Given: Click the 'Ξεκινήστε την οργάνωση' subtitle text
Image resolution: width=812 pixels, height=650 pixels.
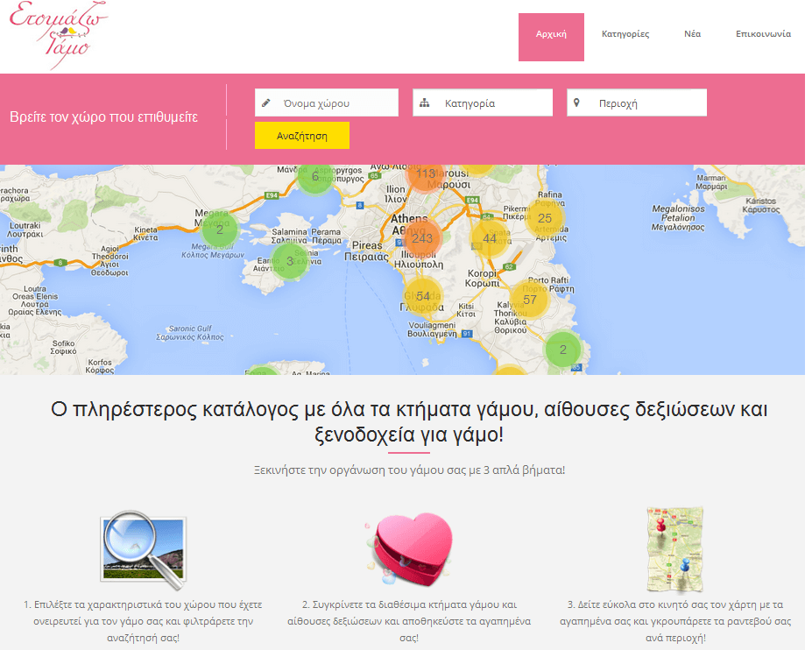Looking at the screenshot, I should [x=409, y=470].
